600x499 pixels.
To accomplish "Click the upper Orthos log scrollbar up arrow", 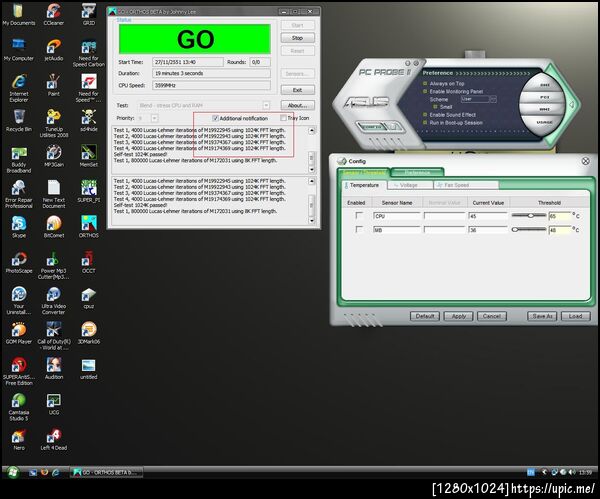I will pyautogui.click(x=311, y=131).
